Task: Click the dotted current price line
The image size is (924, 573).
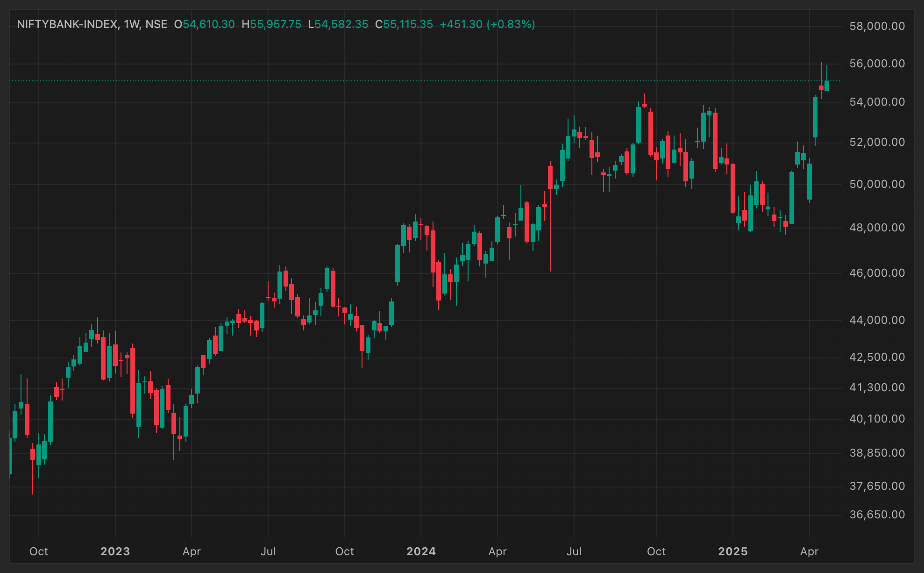Action: (424, 81)
